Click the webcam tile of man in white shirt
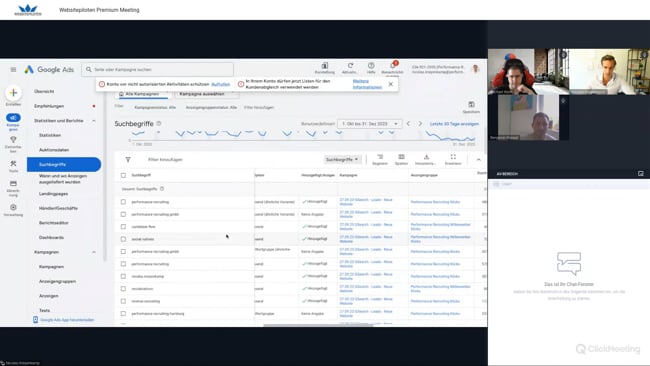The image size is (650, 366). coord(609,72)
